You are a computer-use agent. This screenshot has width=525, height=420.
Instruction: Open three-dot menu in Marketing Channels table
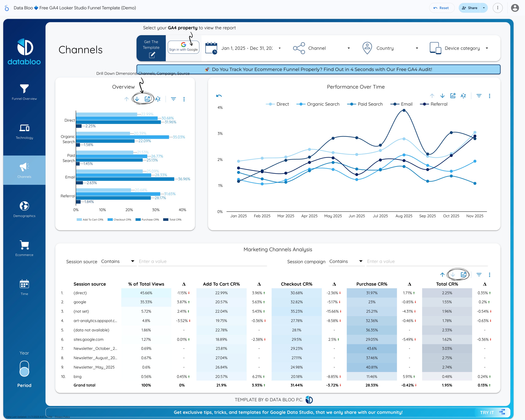[489, 275]
